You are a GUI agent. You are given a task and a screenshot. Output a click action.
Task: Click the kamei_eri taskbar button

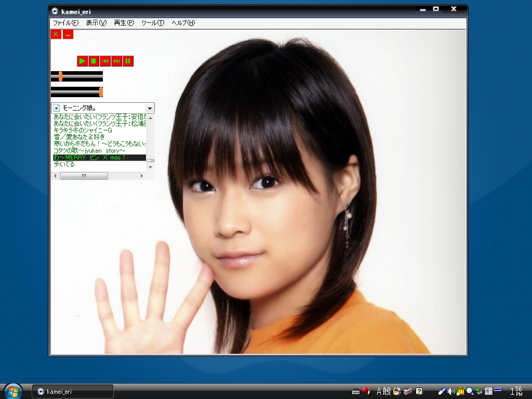pyautogui.click(x=73, y=392)
